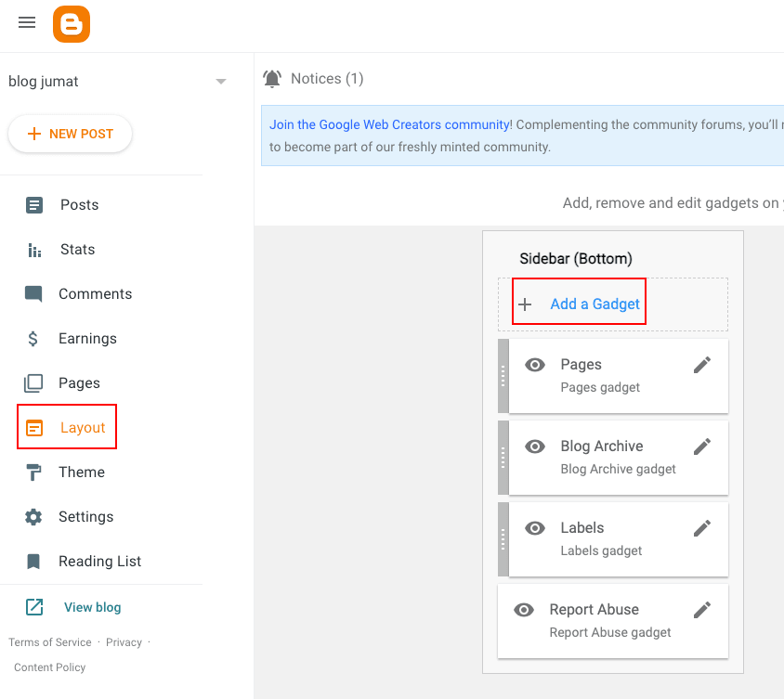The image size is (784, 699).
Task: Edit the Report Abuse gadget pencil icon
Action: (x=702, y=610)
